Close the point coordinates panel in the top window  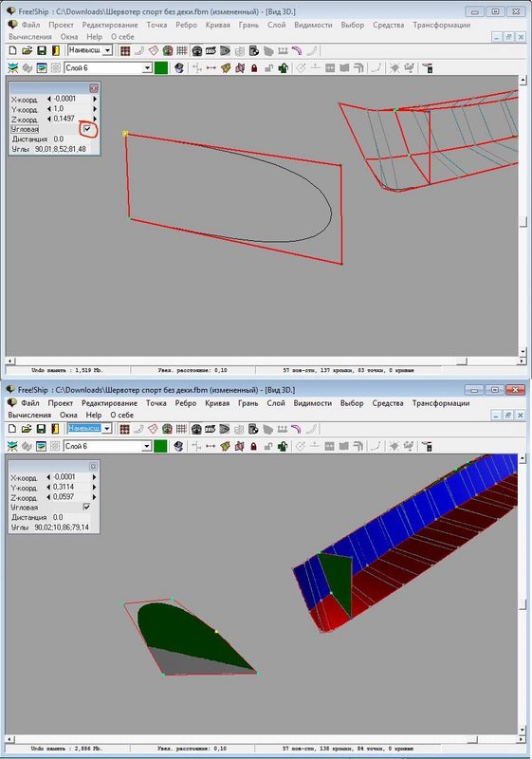coord(94,88)
